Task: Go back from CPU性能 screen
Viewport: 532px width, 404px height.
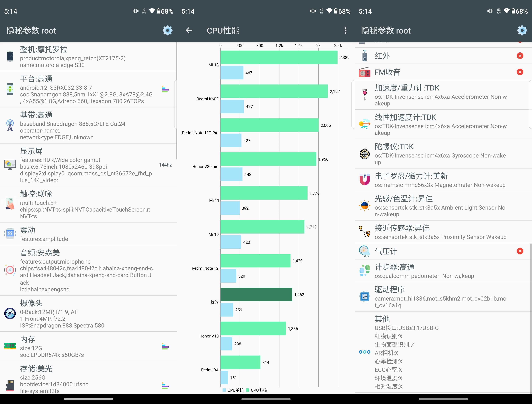Action: click(x=189, y=31)
